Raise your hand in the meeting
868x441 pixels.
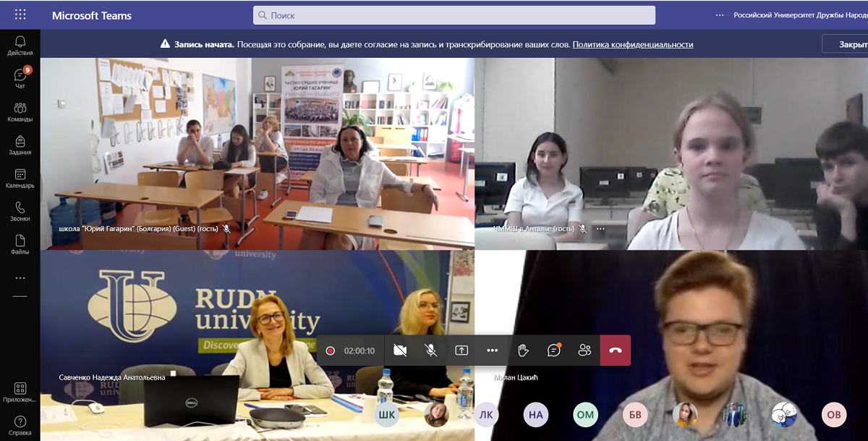[x=523, y=350]
